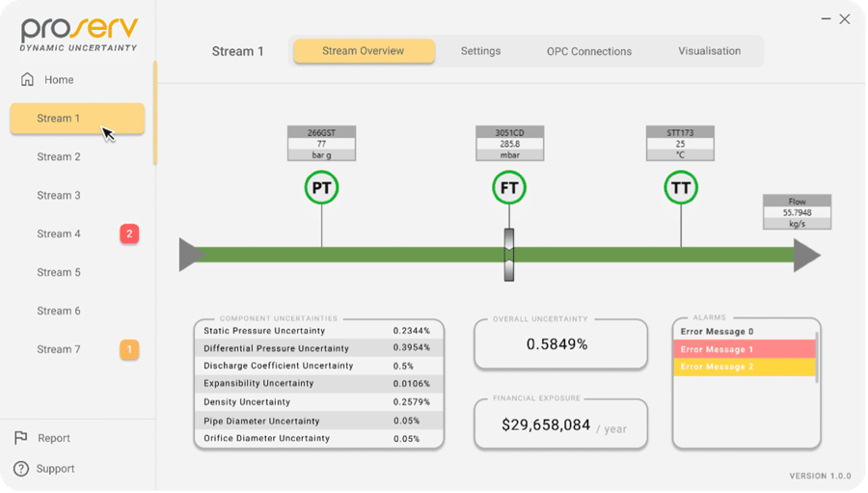Click the Flow 55.7948 kg/s readout box

(x=798, y=212)
